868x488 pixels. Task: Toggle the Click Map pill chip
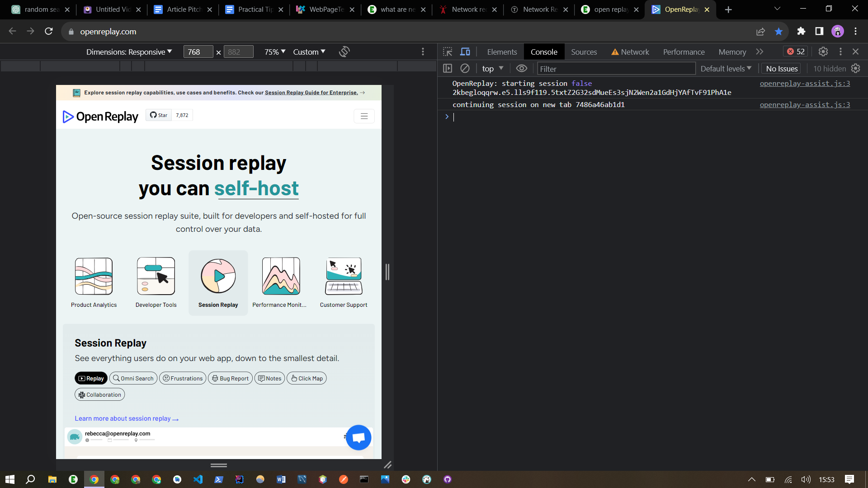[x=307, y=378]
